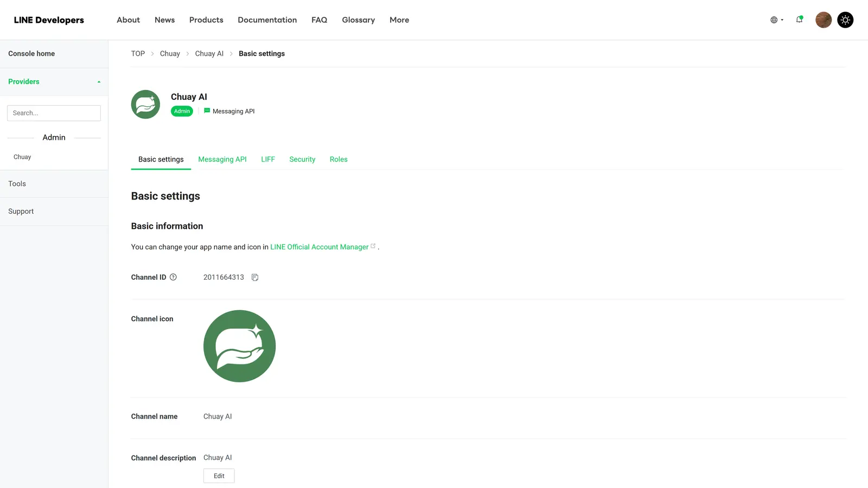Click the large Channel icon image
This screenshot has height=488, width=868.
pos(239,346)
